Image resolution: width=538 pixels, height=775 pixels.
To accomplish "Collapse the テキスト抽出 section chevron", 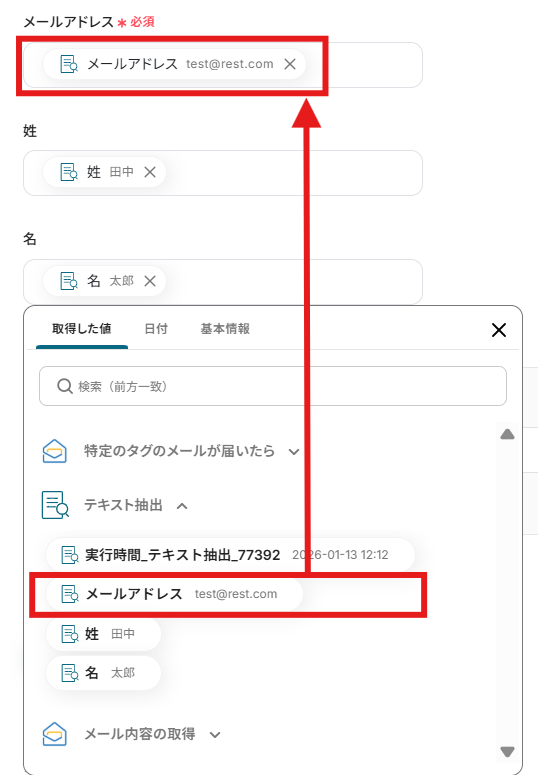I will click(x=182, y=506).
